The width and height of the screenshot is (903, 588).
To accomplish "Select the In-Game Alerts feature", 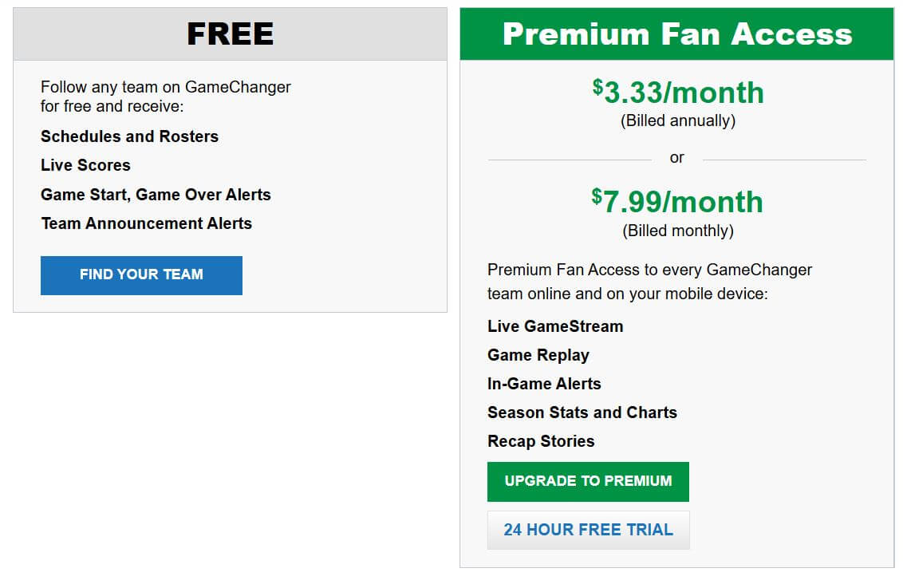I will click(544, 384).
